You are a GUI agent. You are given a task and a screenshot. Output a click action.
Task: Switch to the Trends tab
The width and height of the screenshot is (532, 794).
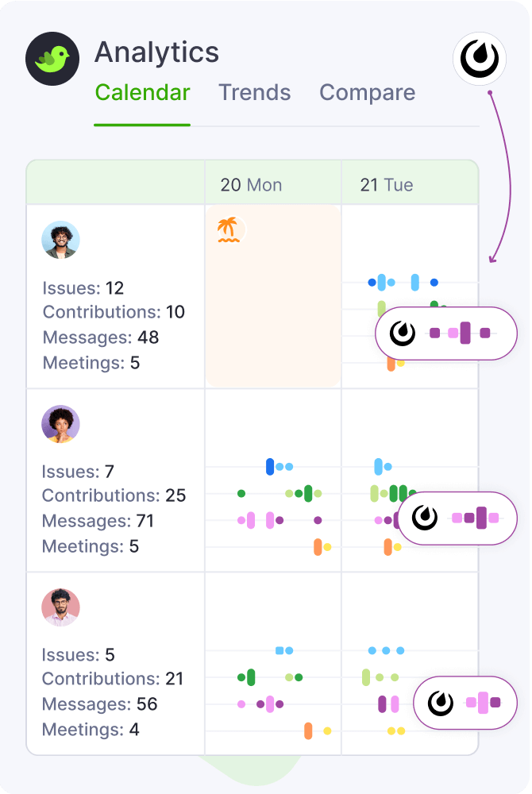254,93
